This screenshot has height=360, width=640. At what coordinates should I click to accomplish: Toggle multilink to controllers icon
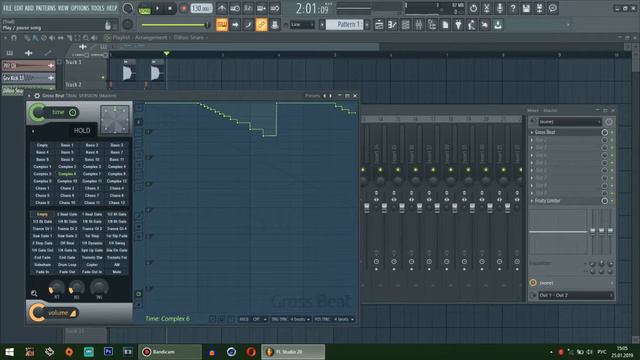click(x=275, y=25)
